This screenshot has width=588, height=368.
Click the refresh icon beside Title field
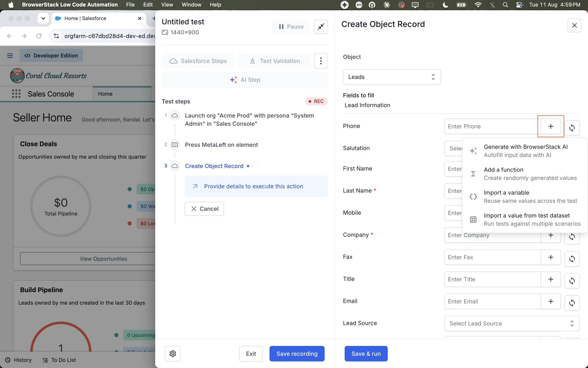[572, 281]
